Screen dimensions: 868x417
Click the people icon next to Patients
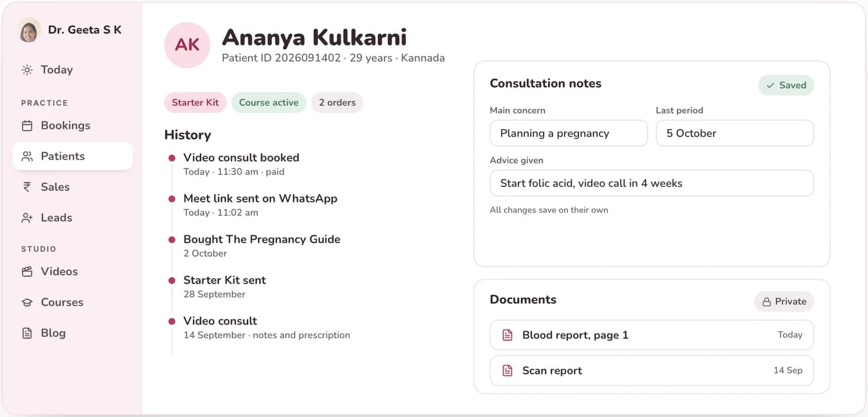tap(27, 156)
